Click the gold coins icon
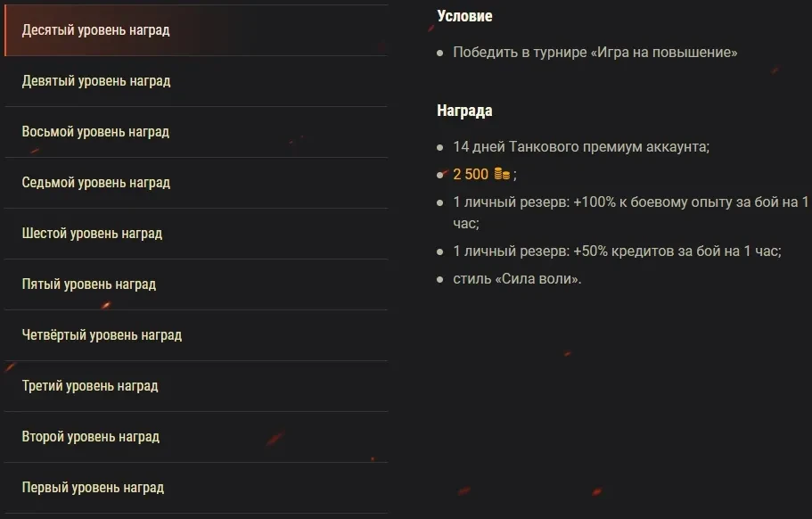Viewport: 812px width, 519px height. (502, 174)
